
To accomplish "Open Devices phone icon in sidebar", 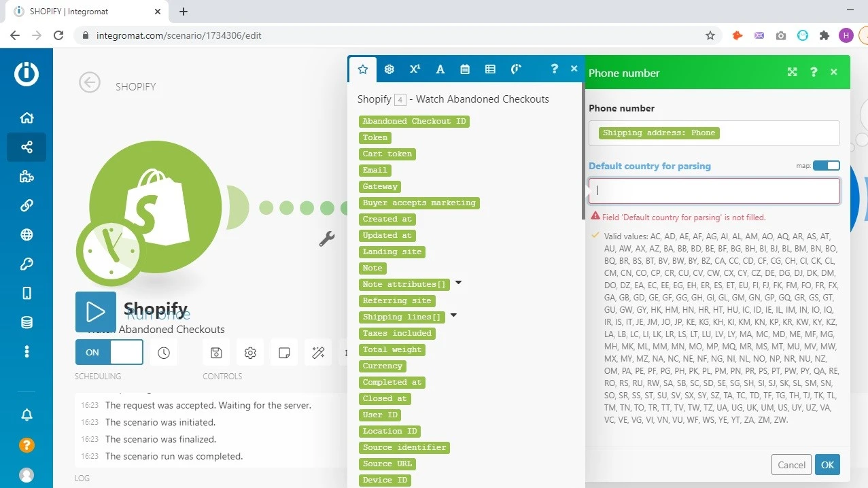I will point(27,294).
